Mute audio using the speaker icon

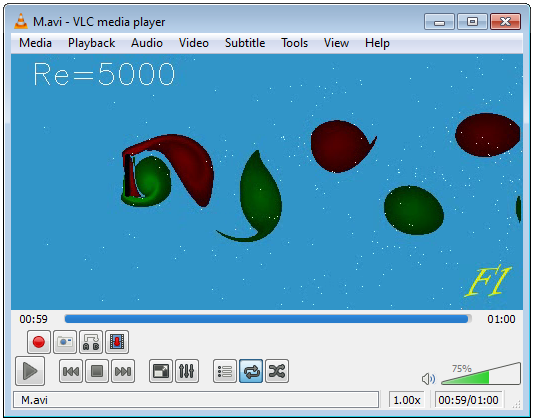pos(428,379)
